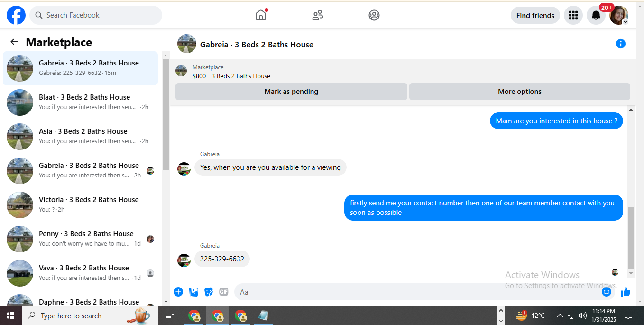Click the volume icon in system tray

click(x=583, y=316)
